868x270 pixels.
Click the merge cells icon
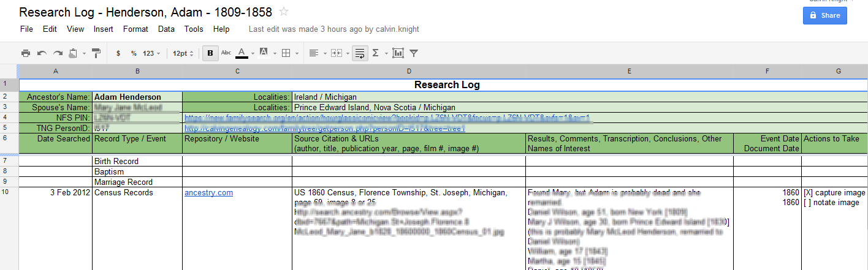point(335,53)
